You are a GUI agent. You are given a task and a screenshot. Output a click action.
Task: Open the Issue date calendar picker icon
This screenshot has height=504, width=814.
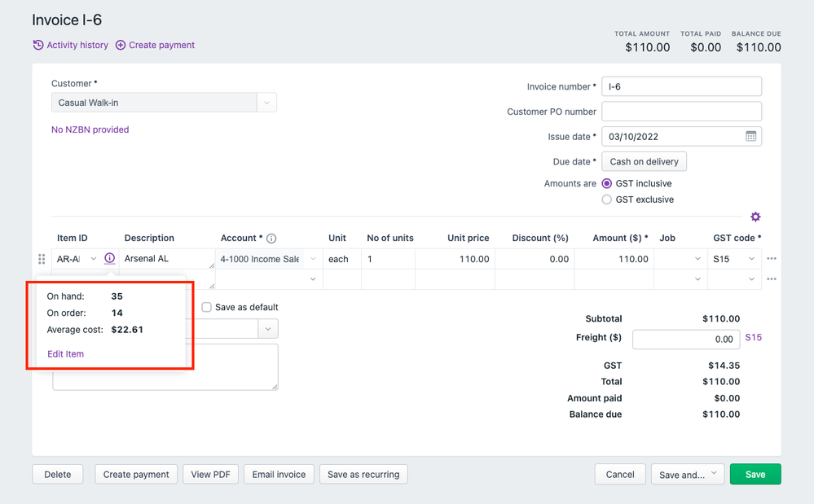point(750,136)
